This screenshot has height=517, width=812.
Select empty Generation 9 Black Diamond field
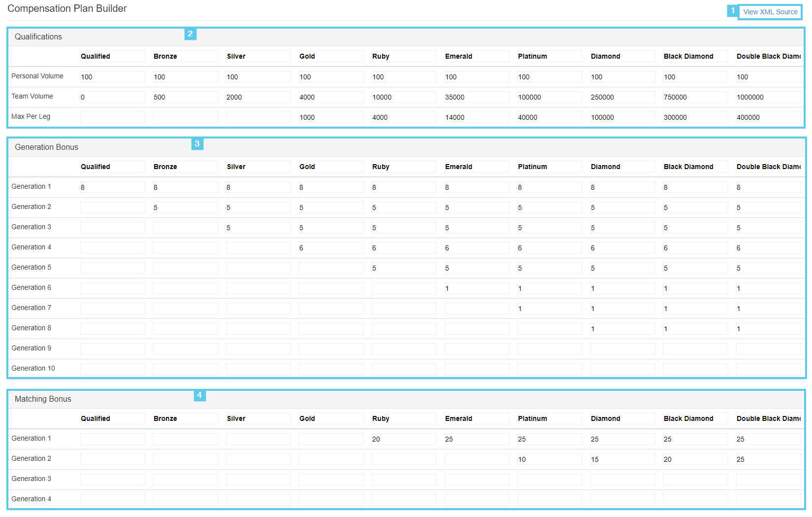point(696,349)
